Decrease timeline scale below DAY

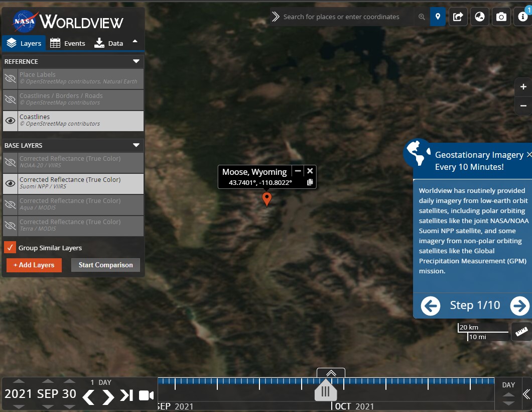pos(508,403)
